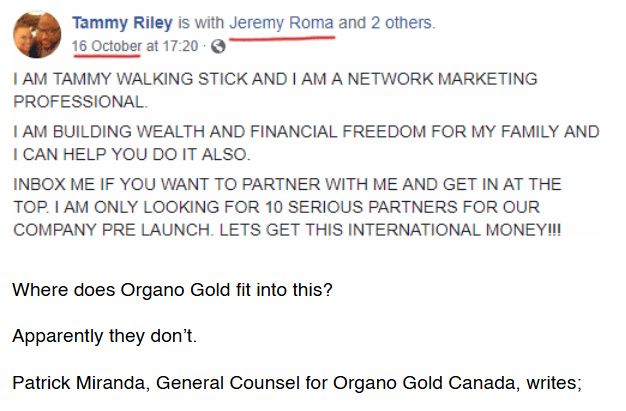Click the 'I AM TAMMY WALKING STICK' line
The width and height of the screenshot is (626, 411).
[275, 79]
